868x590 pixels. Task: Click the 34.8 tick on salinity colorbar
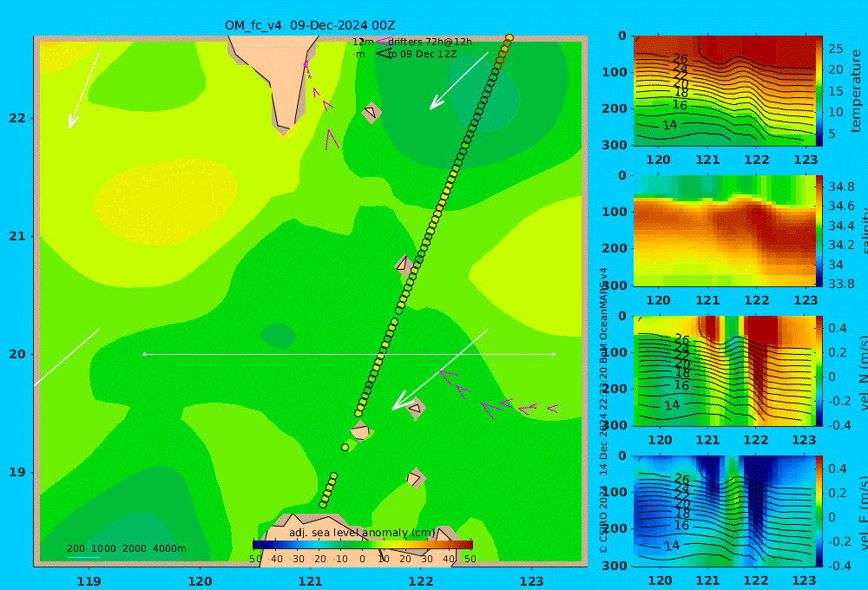(841, 187)
